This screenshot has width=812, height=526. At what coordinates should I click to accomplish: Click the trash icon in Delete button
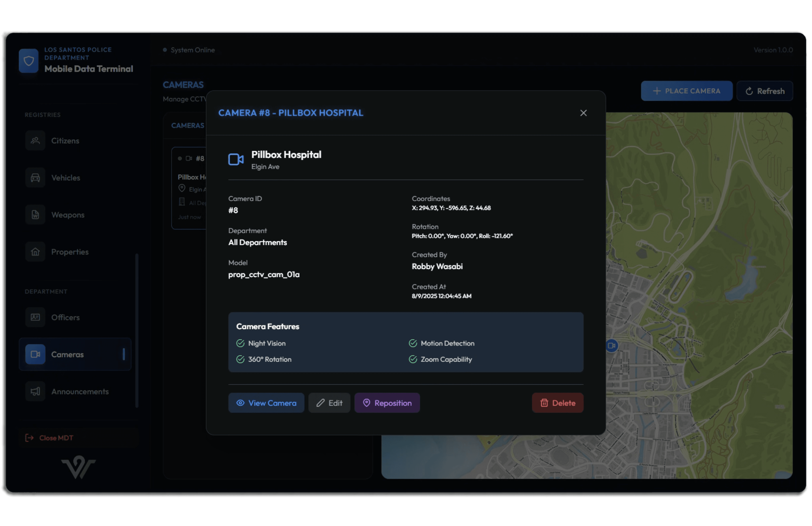tap(544, 403)
